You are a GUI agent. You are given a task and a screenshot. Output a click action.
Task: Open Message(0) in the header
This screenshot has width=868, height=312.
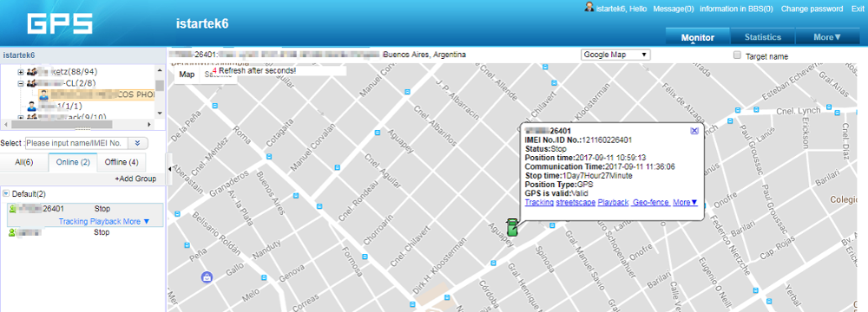point(674,9)
